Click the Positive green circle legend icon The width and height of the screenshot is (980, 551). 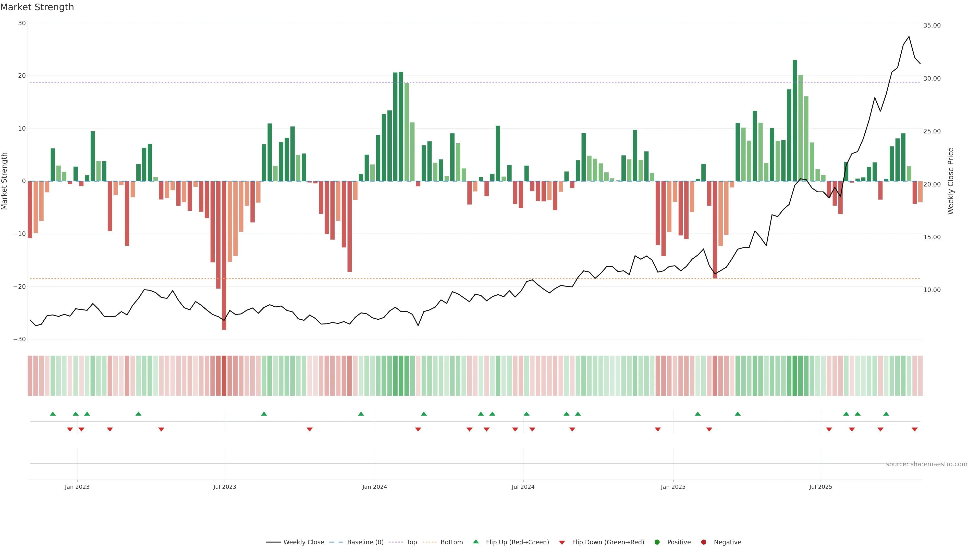click(657, 542)
